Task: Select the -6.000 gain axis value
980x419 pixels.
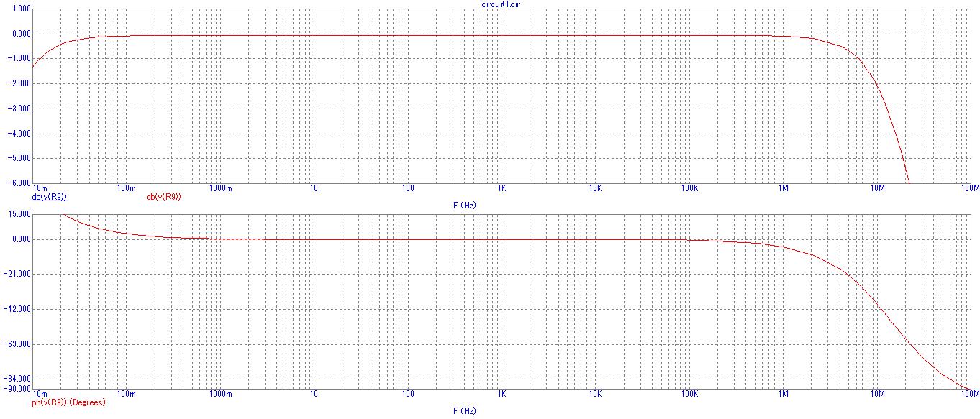Action: tap(20, 183)
